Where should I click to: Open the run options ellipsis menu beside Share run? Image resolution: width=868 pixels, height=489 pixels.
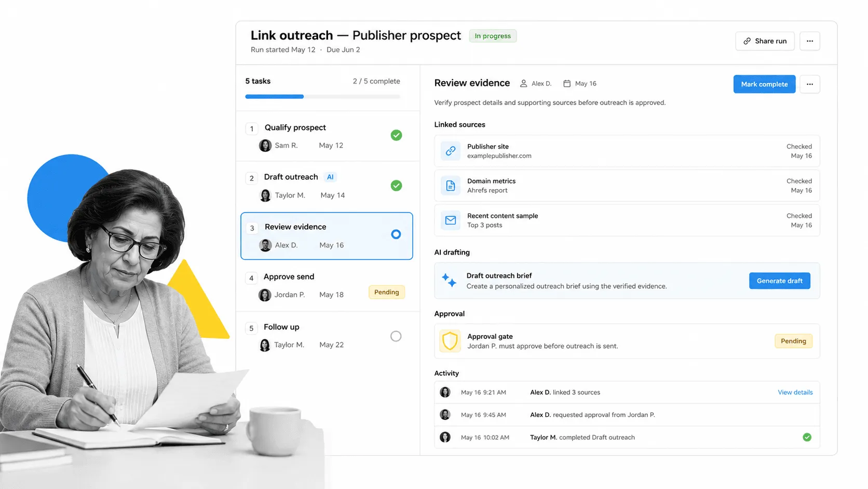(x=809, y=41)
